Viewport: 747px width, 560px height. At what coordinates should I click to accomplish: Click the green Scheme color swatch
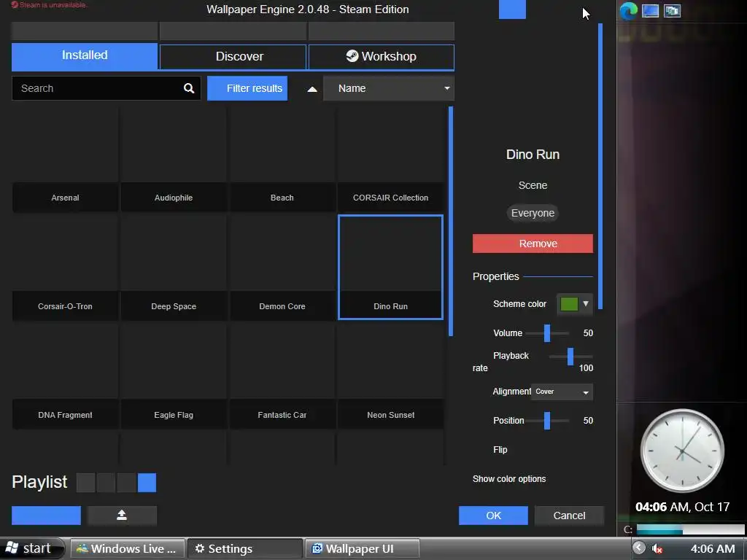point(569,304)
